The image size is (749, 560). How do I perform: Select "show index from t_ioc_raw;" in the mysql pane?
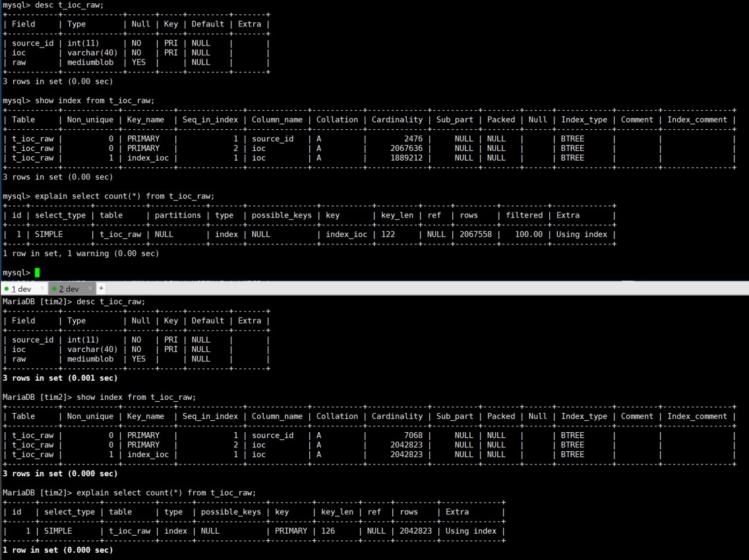tap(94, 101)
